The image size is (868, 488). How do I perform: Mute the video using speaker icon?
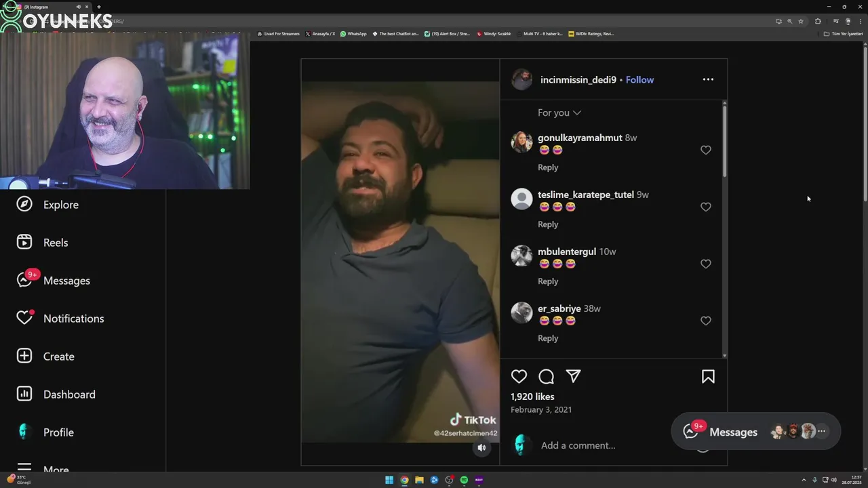click(x=481, y=447)
